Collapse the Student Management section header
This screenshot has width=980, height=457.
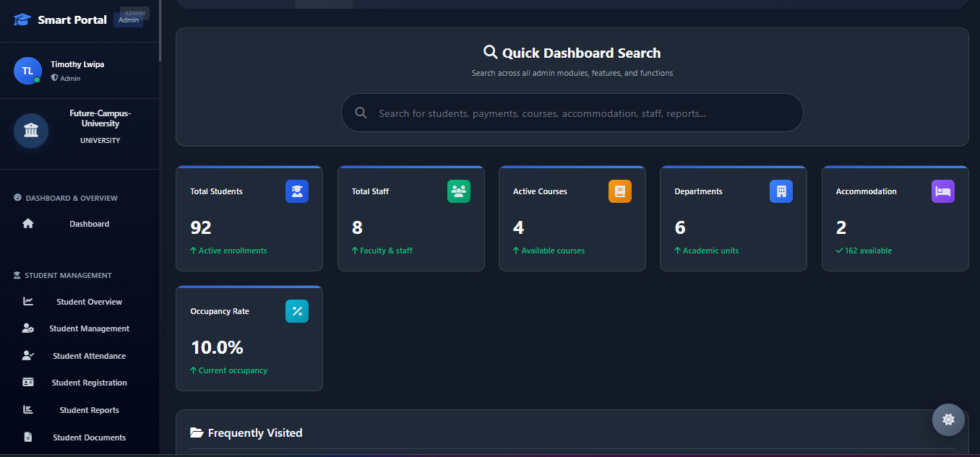point(68,275)
